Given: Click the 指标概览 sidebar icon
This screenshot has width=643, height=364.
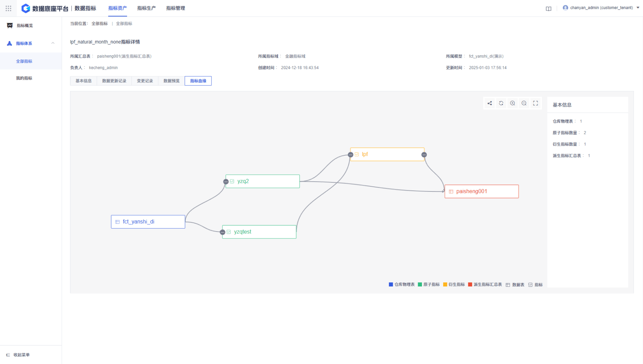Looking at the screenshot, I should pyautogui.click(x=10, y=25).
